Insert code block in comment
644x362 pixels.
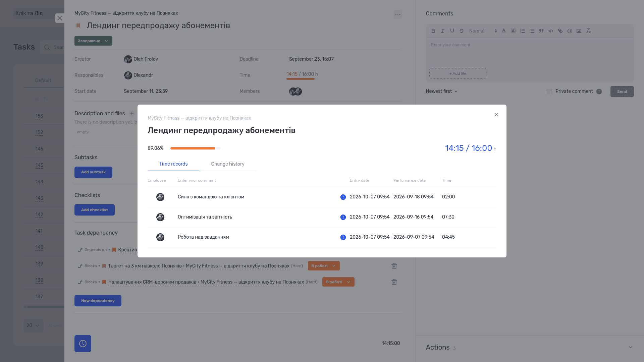click(550, 31)
